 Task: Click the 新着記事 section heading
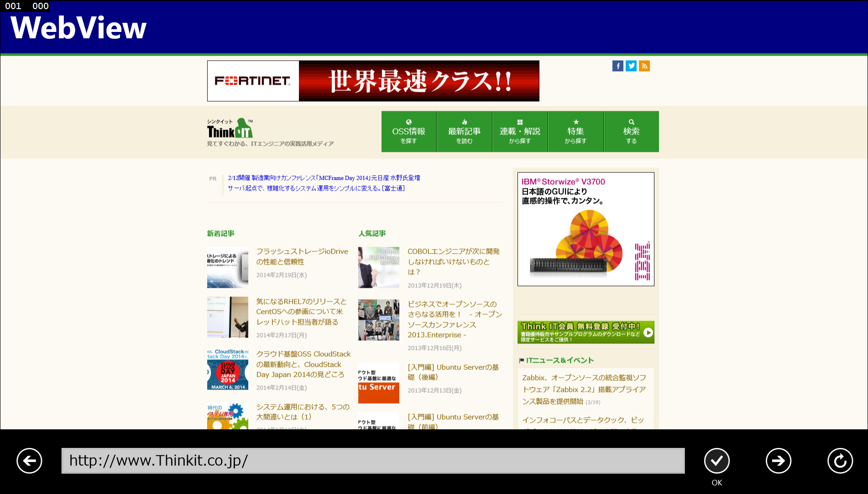(x=220, y=234)
